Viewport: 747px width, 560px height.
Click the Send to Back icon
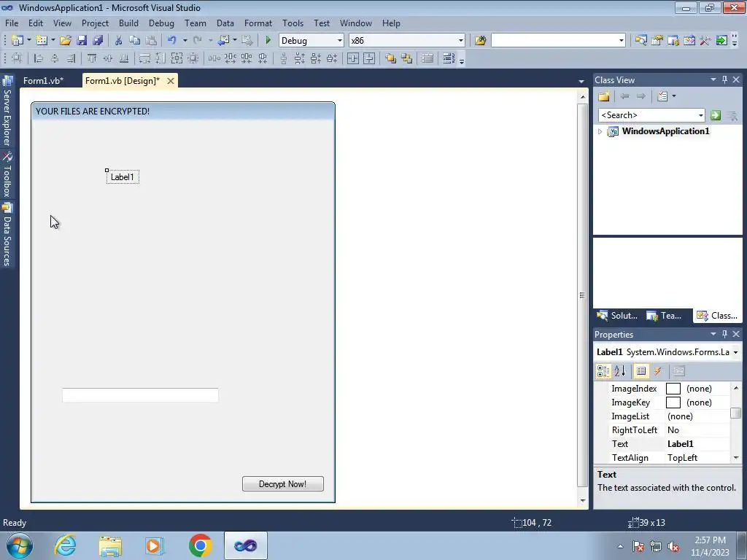tap(407, 58)
